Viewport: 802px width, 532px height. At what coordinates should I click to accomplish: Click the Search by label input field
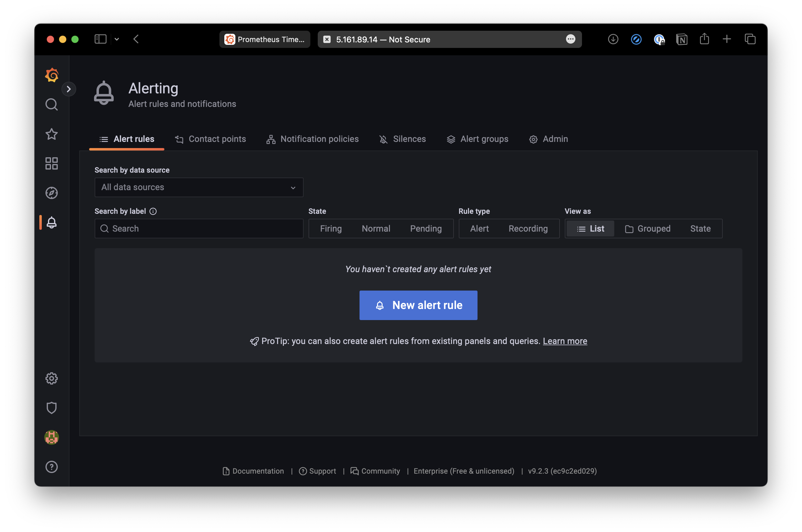(x=199, y=229)
